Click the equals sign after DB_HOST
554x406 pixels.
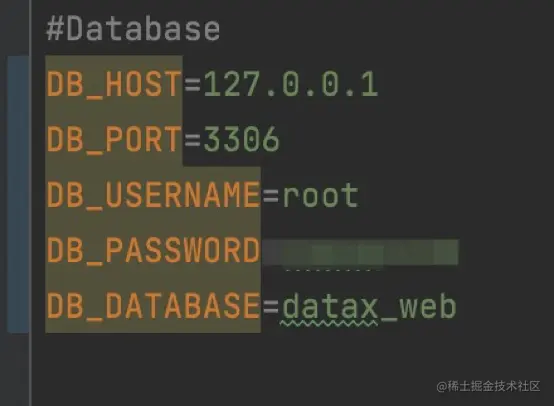click(193, 85)
